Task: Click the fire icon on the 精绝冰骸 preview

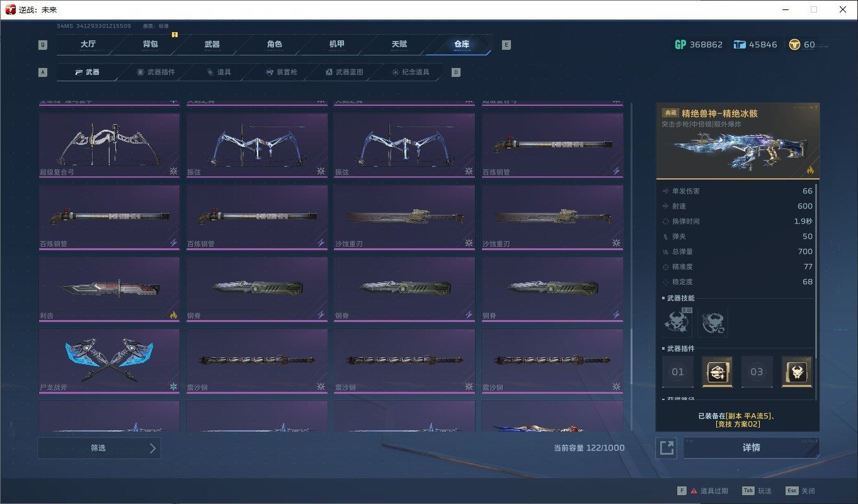Action: click(809, 169)
